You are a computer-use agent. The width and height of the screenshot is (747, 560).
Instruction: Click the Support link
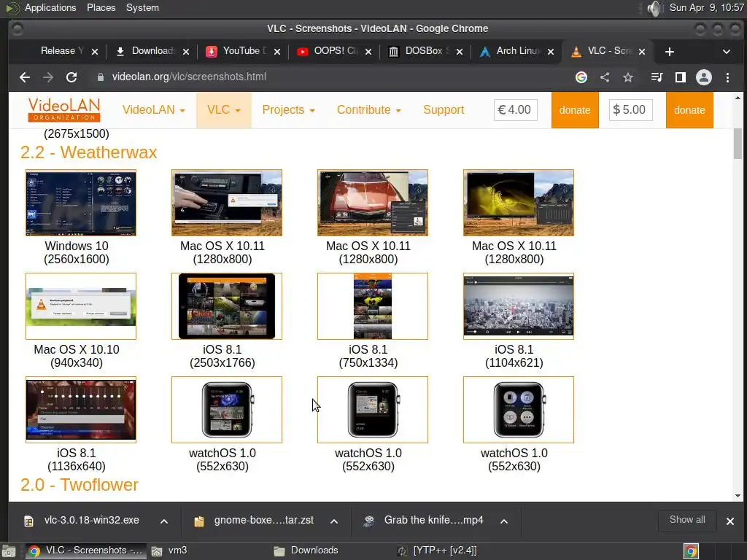click(444, 110)
